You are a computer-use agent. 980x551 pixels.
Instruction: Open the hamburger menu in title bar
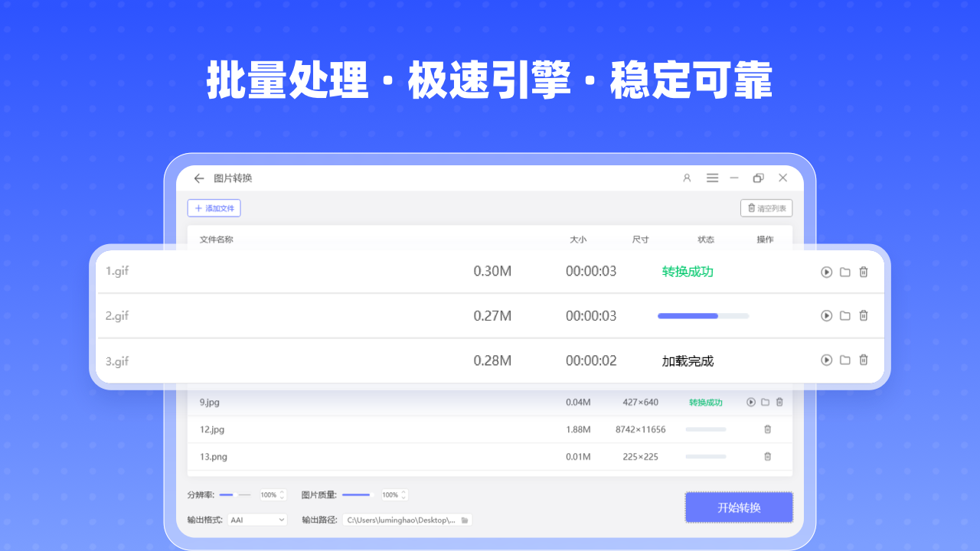pos(712,178)
